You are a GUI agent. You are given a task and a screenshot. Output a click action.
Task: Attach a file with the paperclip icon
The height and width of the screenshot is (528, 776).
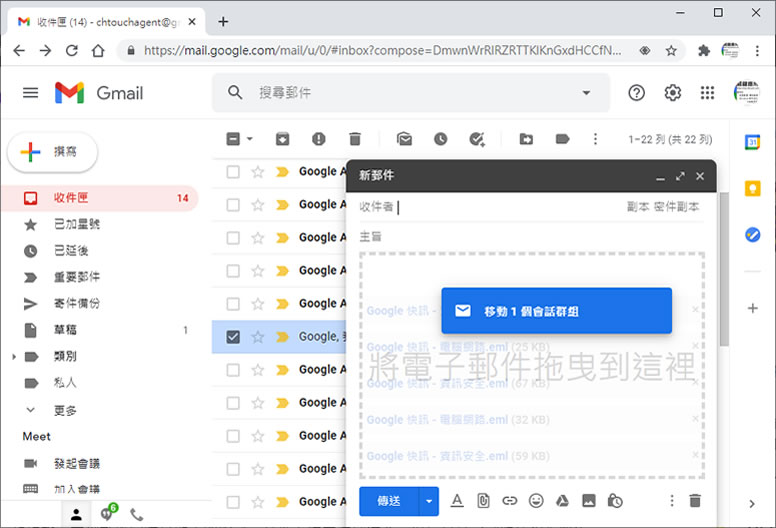point(484,501)
